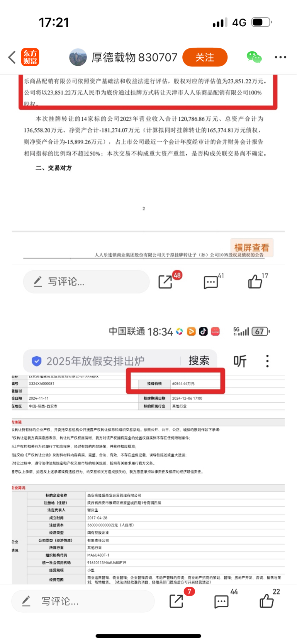The height and width of the screenshot is (644, 297).
Task: Select the 挂牌期满日期 label
Action: (154, 398)
